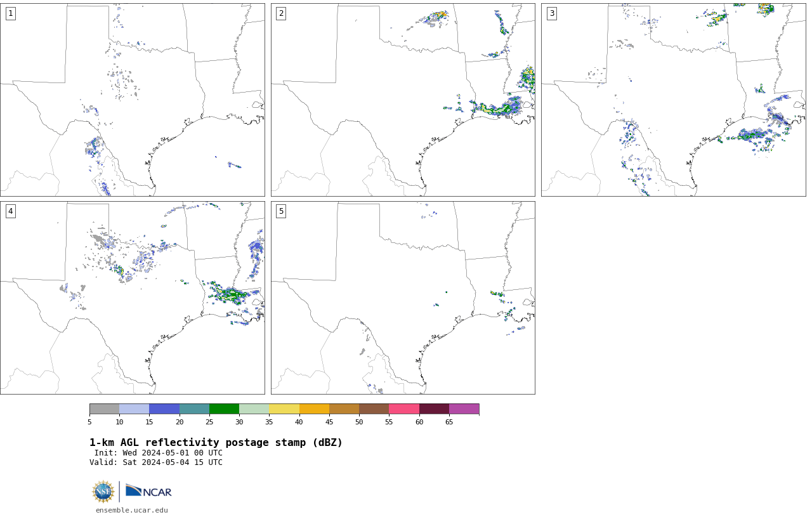Viewport: 812px width, 517px height.
Task: Click the maroon 60-65 dBZ swatch
Action: pos(434,409)
